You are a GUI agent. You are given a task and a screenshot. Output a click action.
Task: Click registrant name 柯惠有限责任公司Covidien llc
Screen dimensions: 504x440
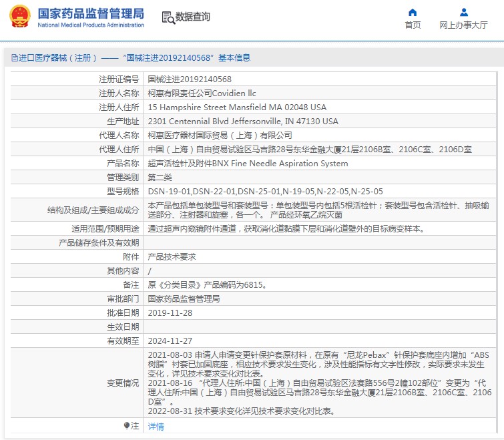(x=202, y=93)
